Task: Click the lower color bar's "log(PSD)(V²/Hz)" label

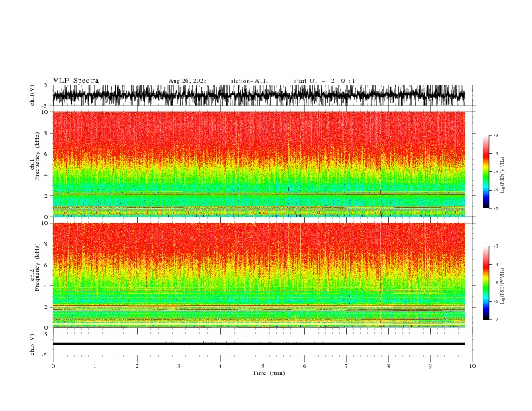Action: (x=503, y=286)
